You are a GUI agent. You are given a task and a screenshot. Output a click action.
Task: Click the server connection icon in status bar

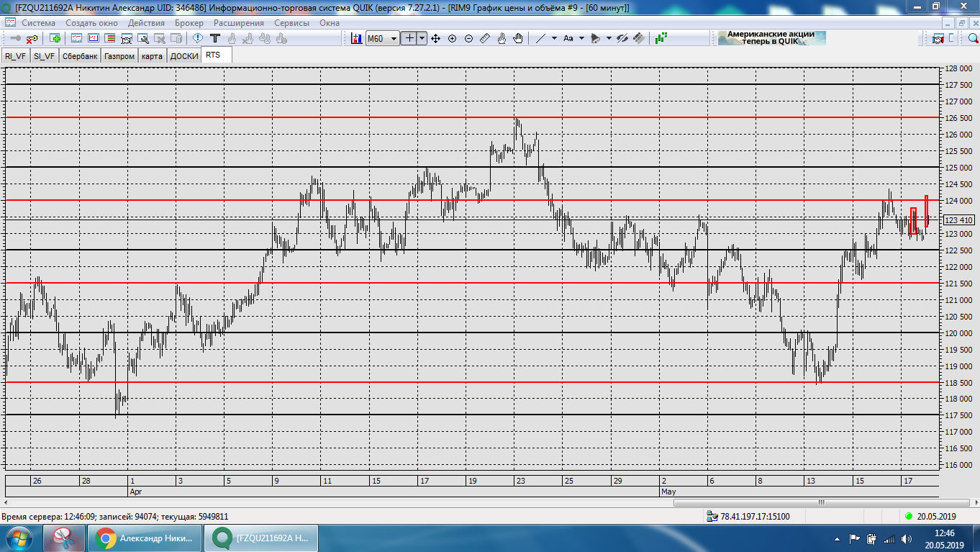(713, 517)
